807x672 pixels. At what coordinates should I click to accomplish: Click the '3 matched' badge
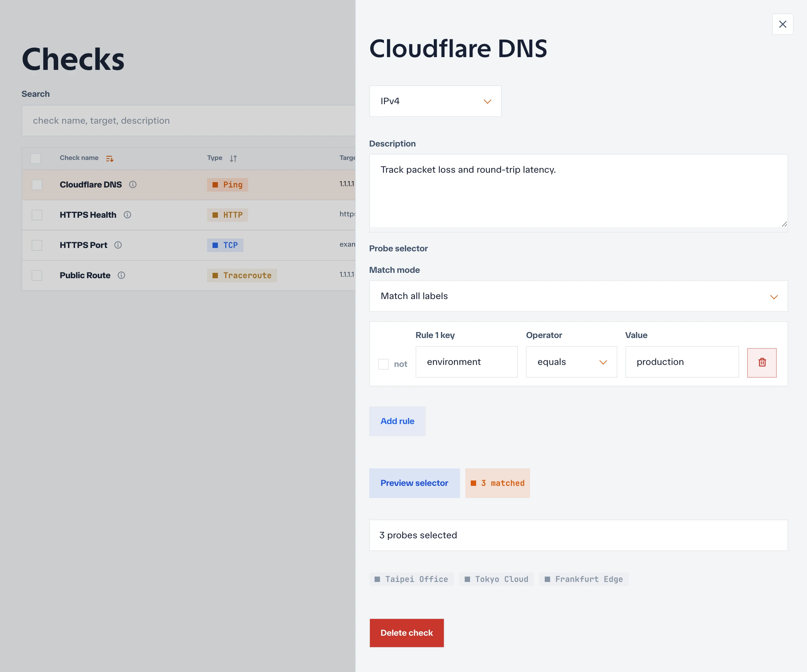497,483
